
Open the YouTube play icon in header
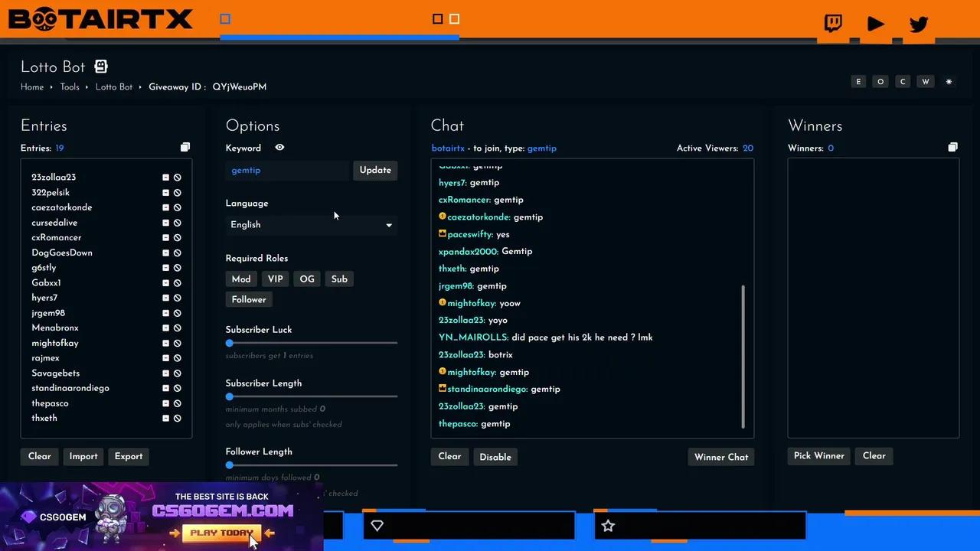tap(876, 24)
